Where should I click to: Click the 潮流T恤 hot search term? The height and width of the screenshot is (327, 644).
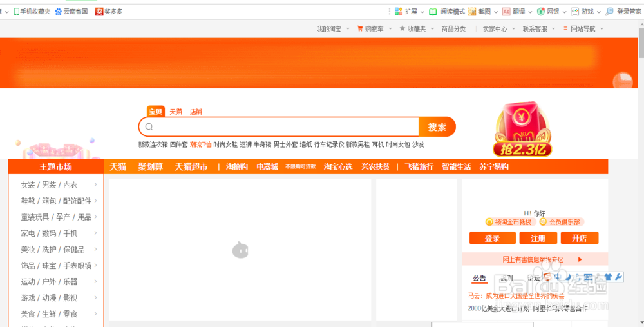[x=200, y=144]
